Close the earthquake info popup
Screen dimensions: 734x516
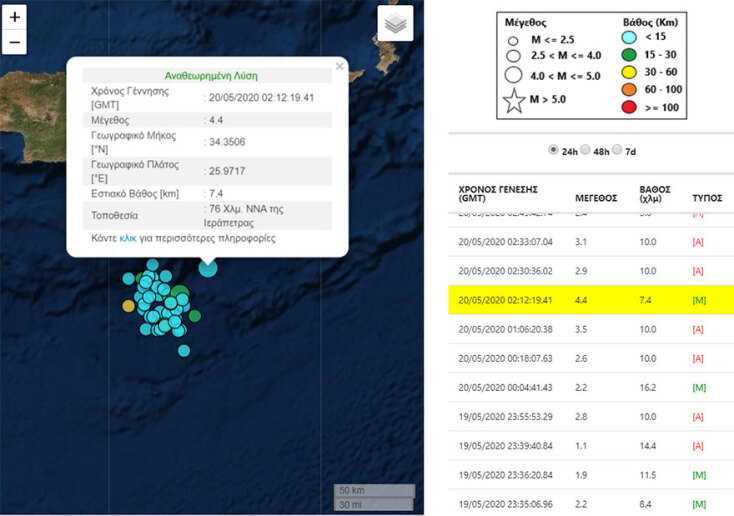pos(339,67)
